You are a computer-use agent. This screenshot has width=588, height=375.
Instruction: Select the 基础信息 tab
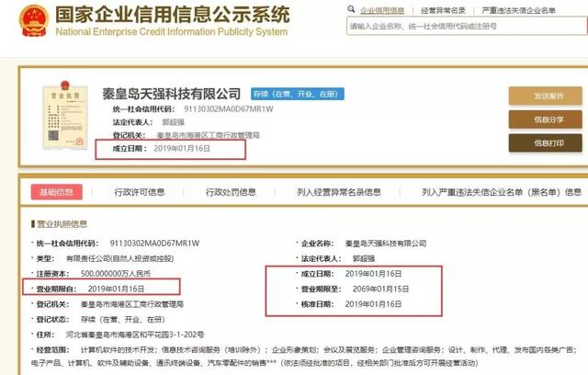pyautogui.click(x=57, y=192)
